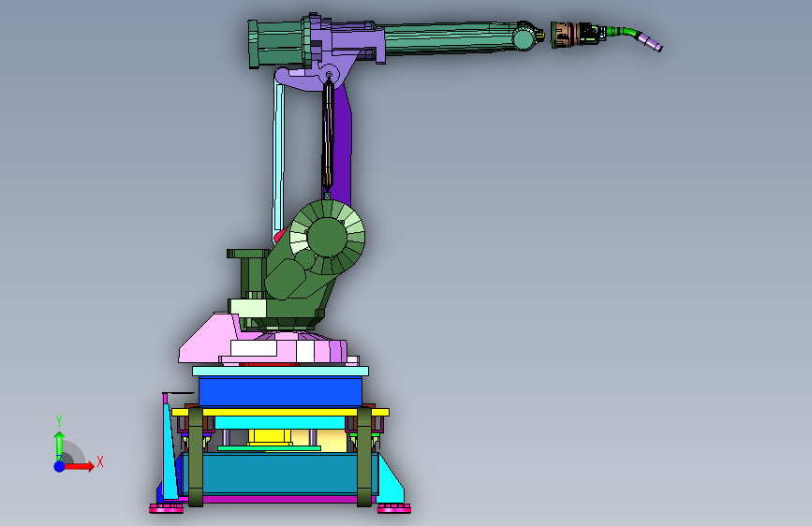812x526 pixels.
Task: Select the large blue block under the robot
Action: tap(280, 392)
